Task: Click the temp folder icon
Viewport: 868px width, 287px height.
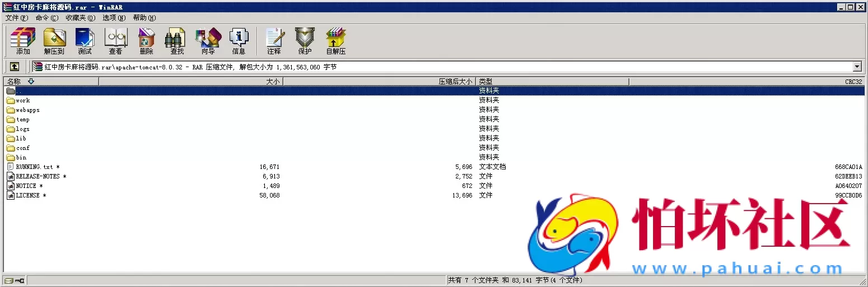Action: point(11,120)
